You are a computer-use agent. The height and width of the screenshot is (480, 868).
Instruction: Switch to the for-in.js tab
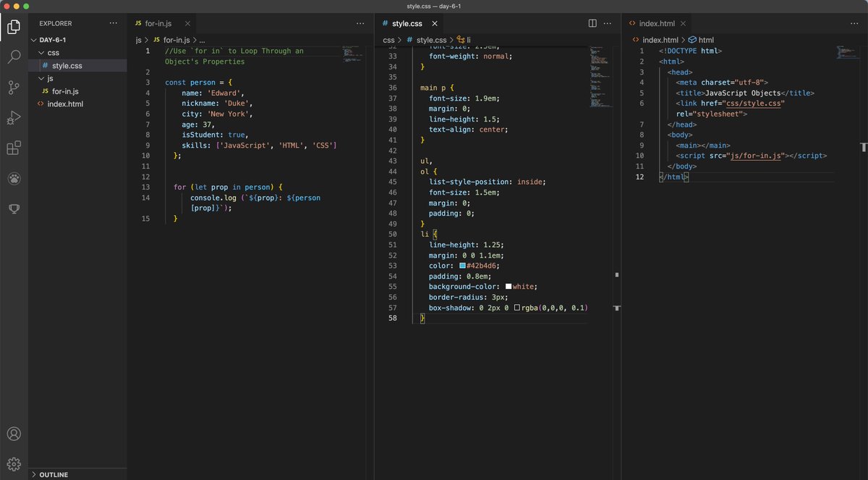pyautogui.click(x=158, y=23)
